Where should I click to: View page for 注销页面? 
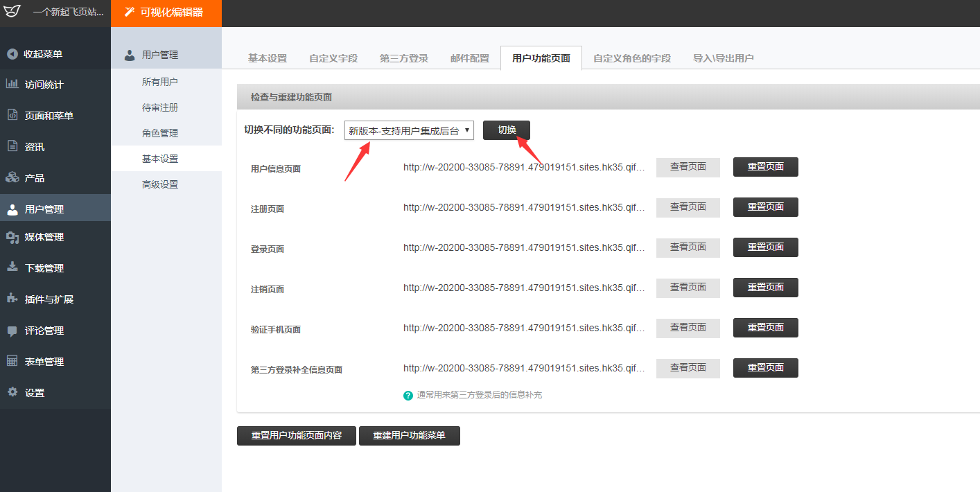pyautogui.click(x=688, y=288)
